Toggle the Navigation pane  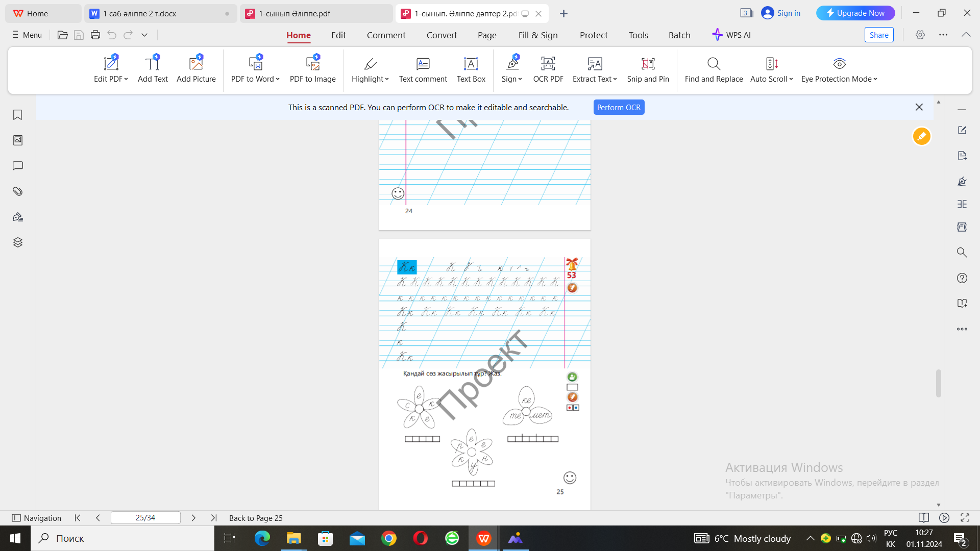36,518
